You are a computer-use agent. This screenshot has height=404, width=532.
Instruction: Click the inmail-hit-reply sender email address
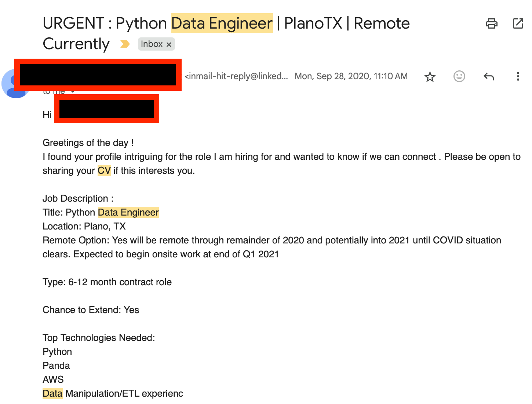coord(236,76)
